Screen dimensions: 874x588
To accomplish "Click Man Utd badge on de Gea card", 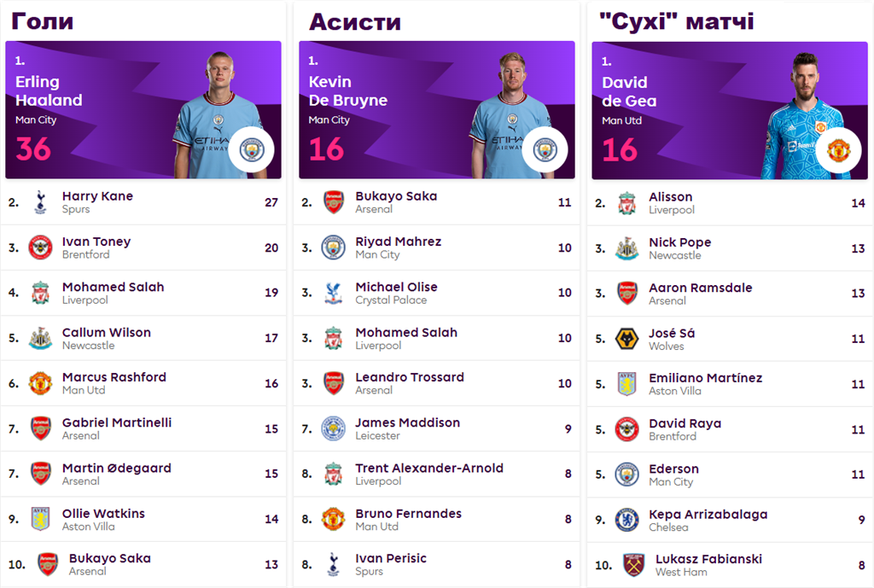I will (x=837, y=151).
